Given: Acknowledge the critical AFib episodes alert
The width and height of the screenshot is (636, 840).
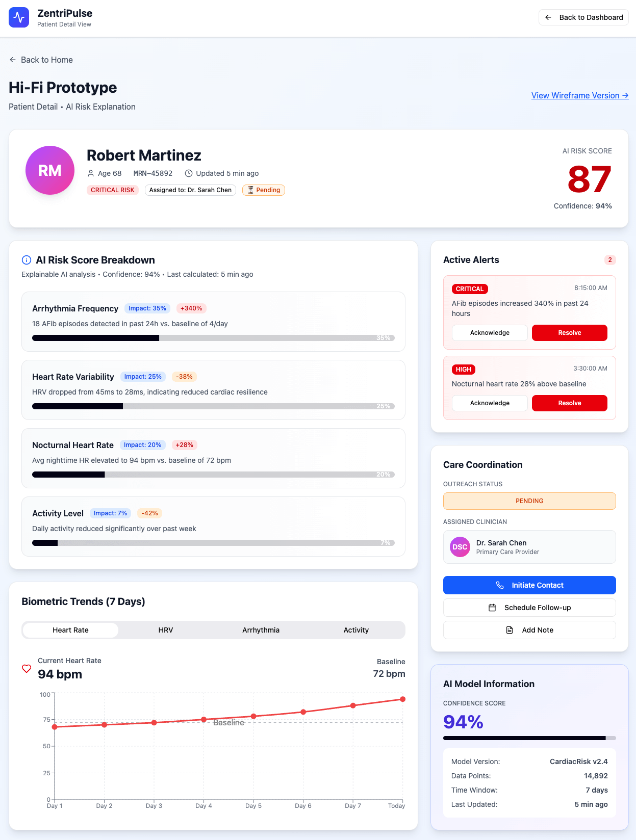Looking at the screenshot, I should tap(490, 333).
